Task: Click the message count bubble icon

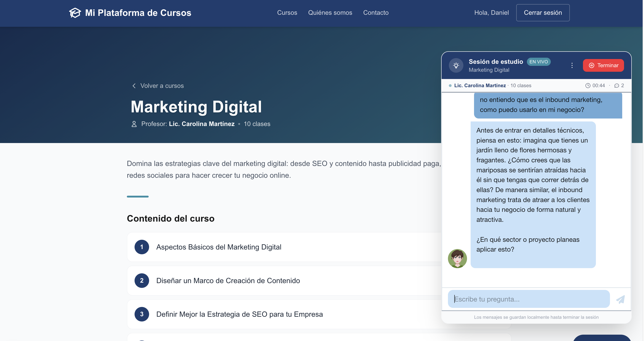Action: 617,86
